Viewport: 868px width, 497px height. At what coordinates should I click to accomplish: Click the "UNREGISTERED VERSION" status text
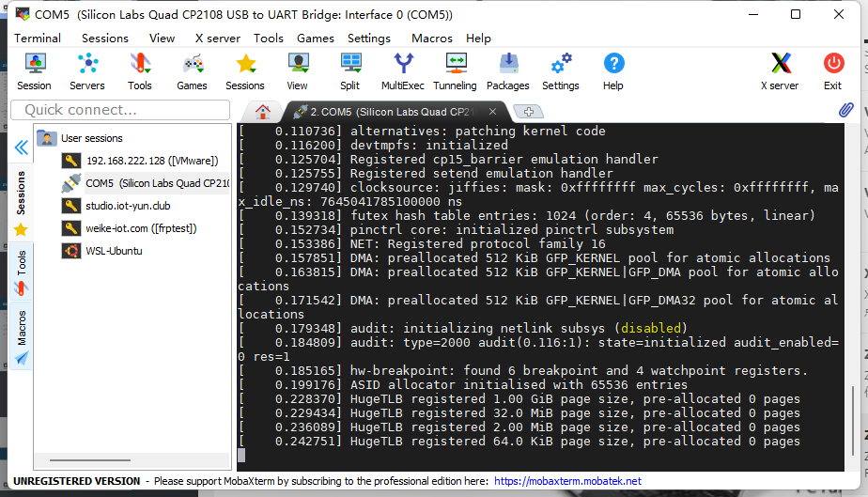tap(76, 481)
